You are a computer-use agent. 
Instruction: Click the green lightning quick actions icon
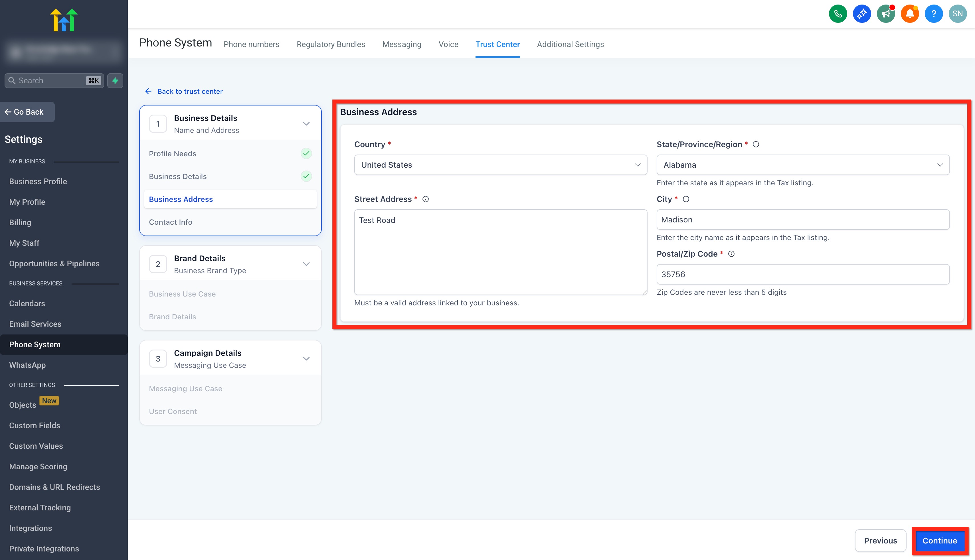pyautogui.click(x=115, y=80)
